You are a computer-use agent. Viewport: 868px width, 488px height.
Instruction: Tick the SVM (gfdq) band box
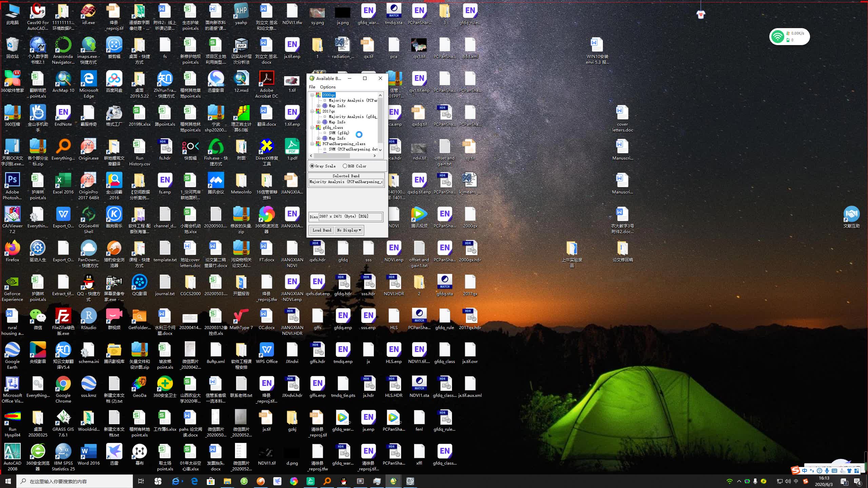point(325,133)
